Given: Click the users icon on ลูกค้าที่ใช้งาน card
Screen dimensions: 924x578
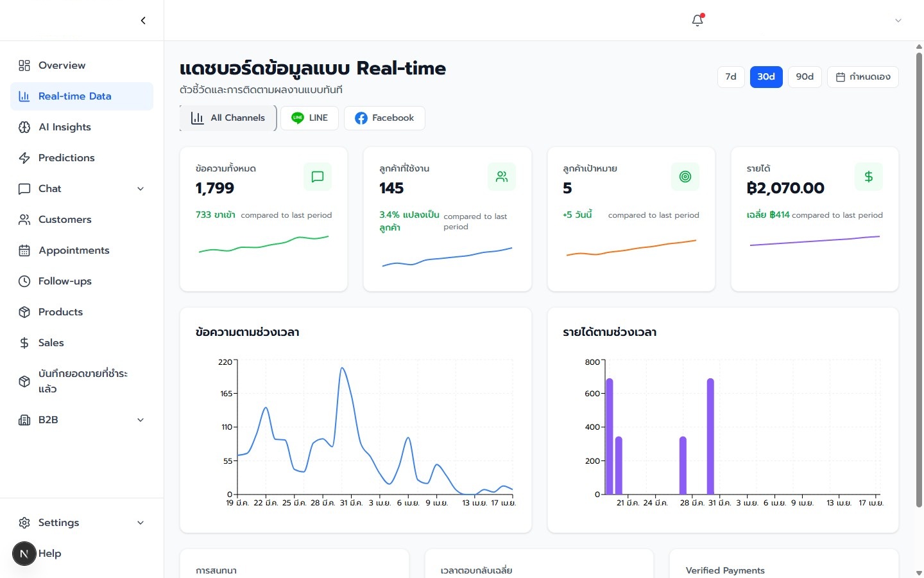Looking at the screenshot, I should tap(502, 177).
